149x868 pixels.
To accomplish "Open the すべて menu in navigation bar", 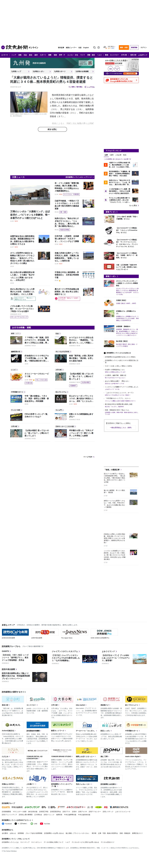I will point(5,55).
